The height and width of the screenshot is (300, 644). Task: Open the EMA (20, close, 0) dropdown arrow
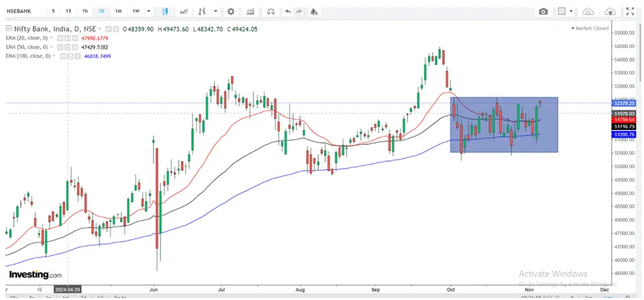point(51,38)
